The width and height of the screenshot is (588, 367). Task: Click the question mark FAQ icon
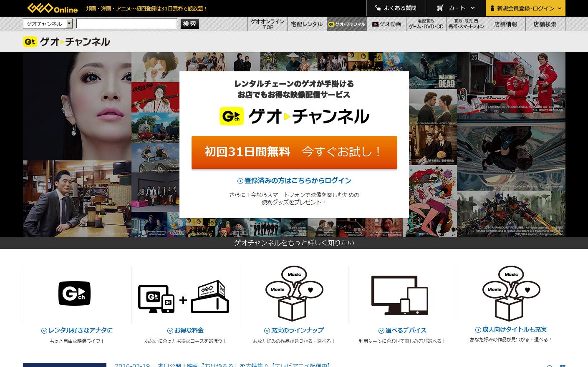(378, 8)
